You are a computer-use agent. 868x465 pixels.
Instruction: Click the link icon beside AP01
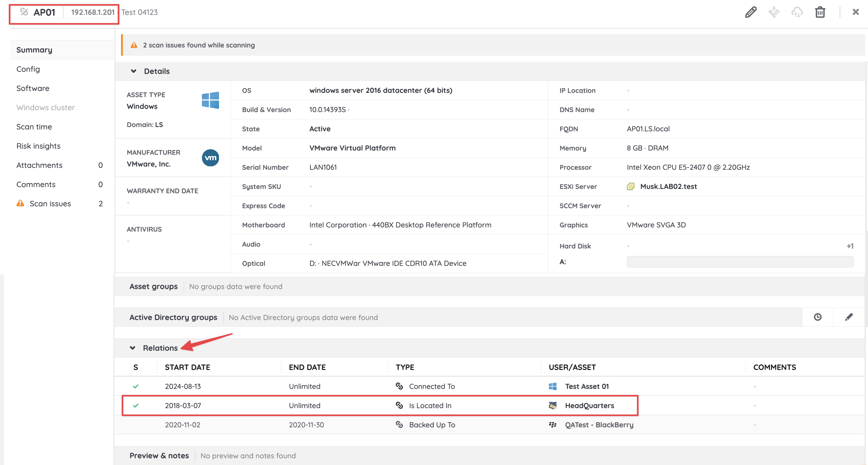pyautogui.click(x=24, y=12)
